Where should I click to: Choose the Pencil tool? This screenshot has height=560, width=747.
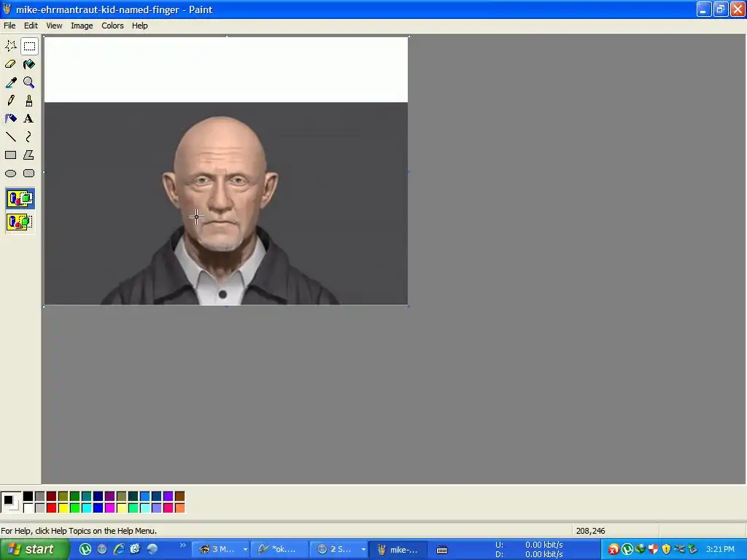(10, 101)
